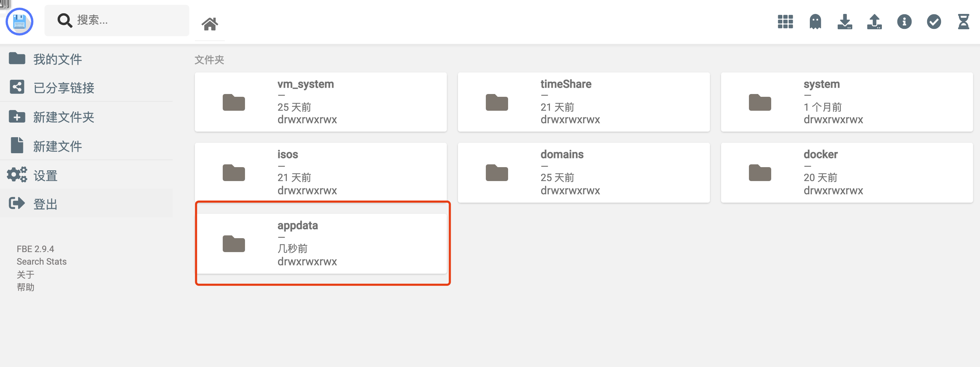Click the exit arrow icon beside 登出
980x367 pixels.
click(17, 203)
